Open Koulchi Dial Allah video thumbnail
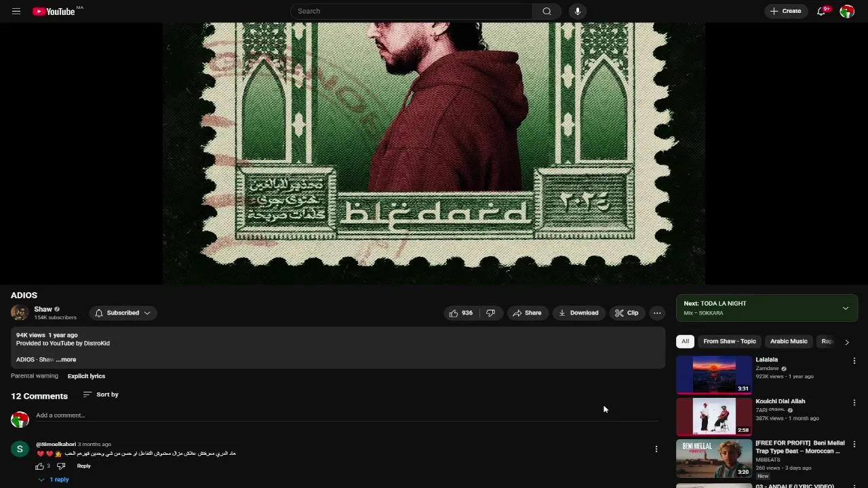The image size is (868, 488). tap(714, 416)
